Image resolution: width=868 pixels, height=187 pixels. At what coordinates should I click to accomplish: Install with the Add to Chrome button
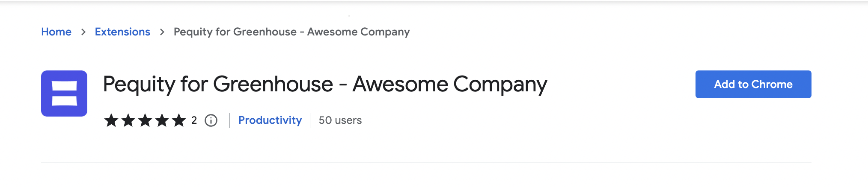(x=753, y=84)
